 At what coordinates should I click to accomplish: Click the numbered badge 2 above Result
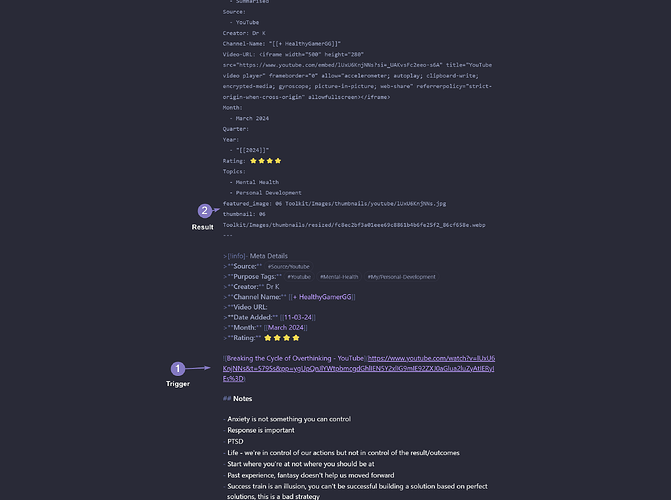tap(204, 211)
